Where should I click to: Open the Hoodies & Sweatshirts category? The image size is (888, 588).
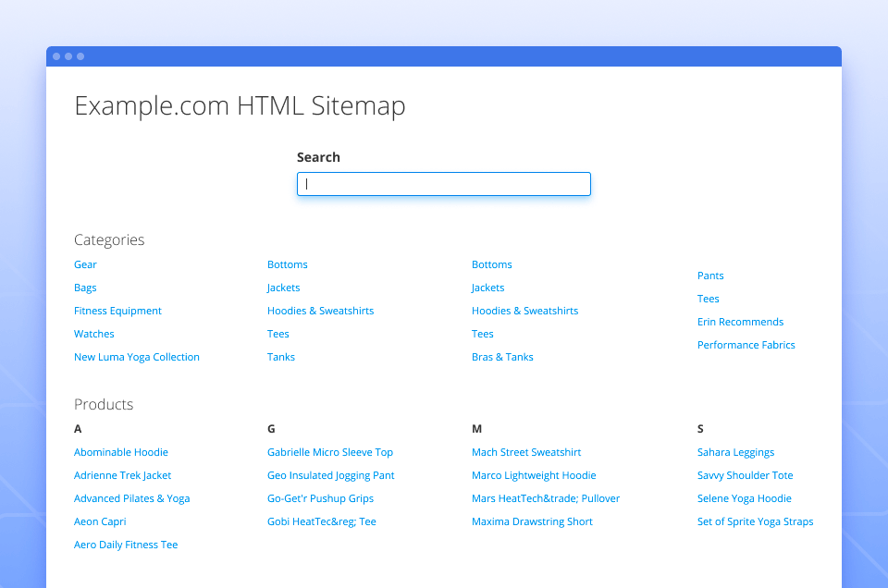[x=320, y=311]
